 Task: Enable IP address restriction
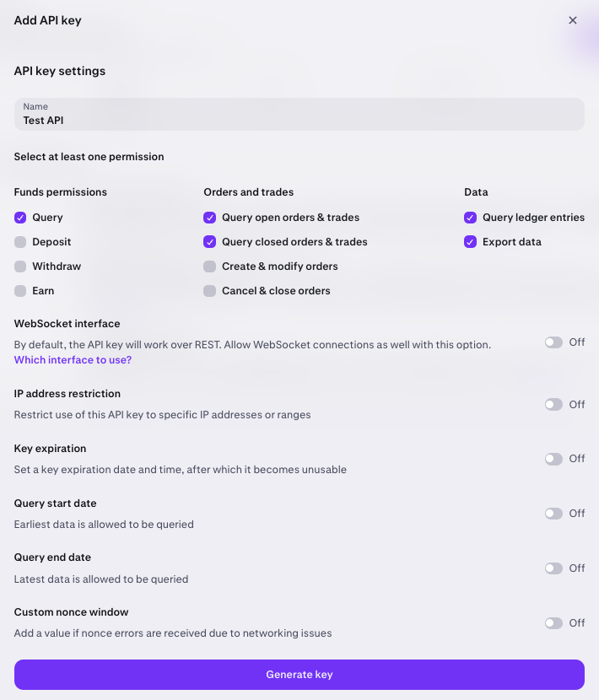tap(555, 405)
